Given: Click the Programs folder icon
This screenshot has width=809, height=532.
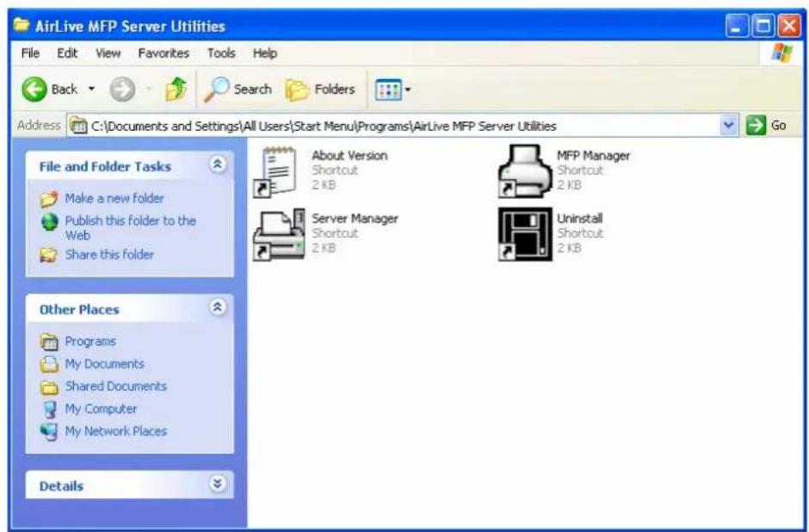Looking at the screenshot, I should pyautogui.click(x=50, y=342).
